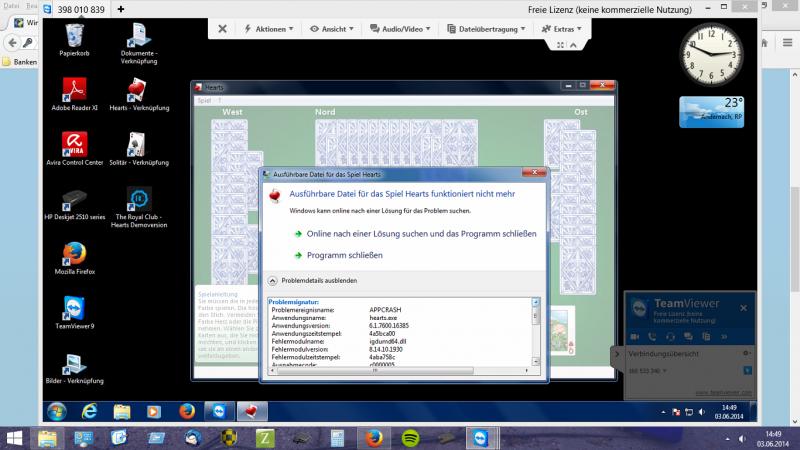Open chat in TeamViewer panel
Viewport: 800px width, 450px height.
pyautogui.click(x=688, y=337)
